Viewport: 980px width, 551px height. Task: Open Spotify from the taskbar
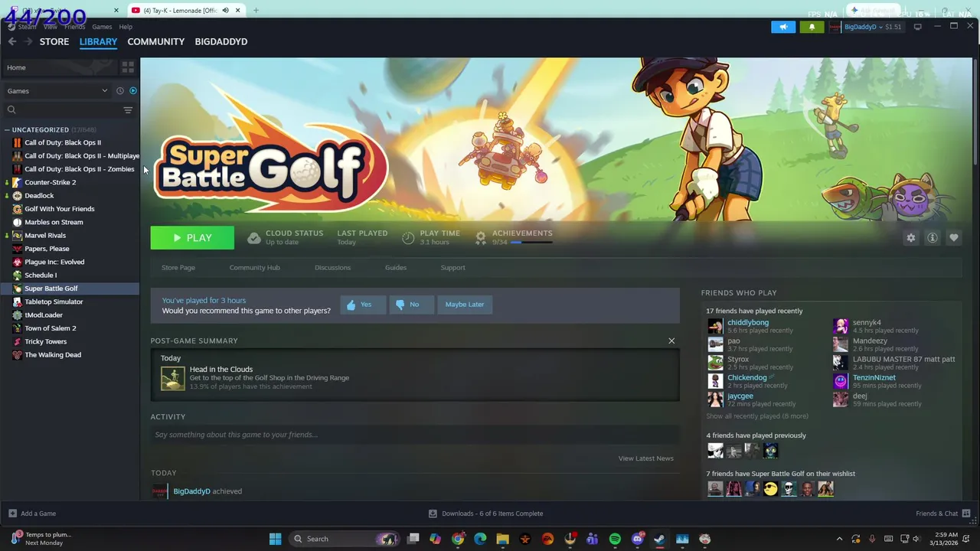point(615,539)
